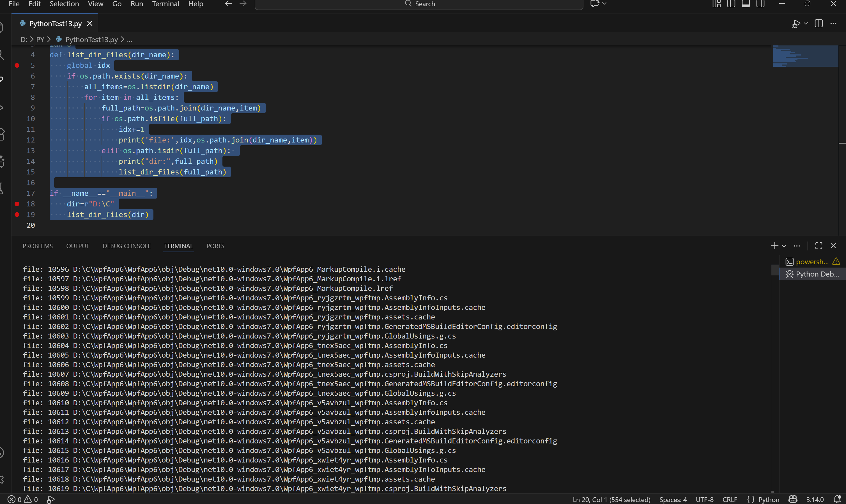Click the code minimap preview
846x504 pixels.
coord(805,56)
